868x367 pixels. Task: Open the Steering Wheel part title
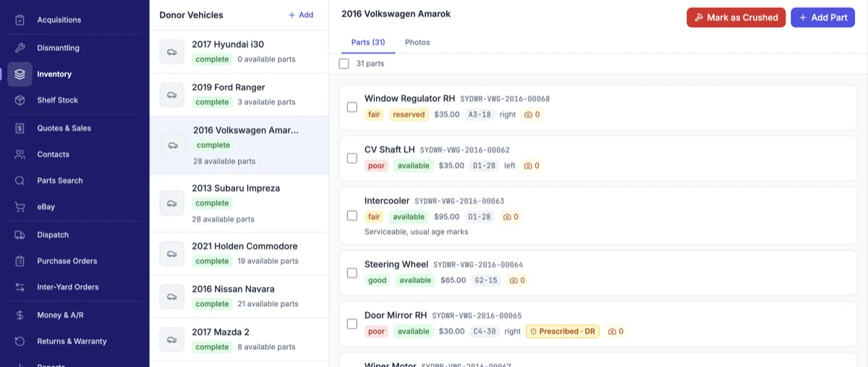(x=396, y=265)
